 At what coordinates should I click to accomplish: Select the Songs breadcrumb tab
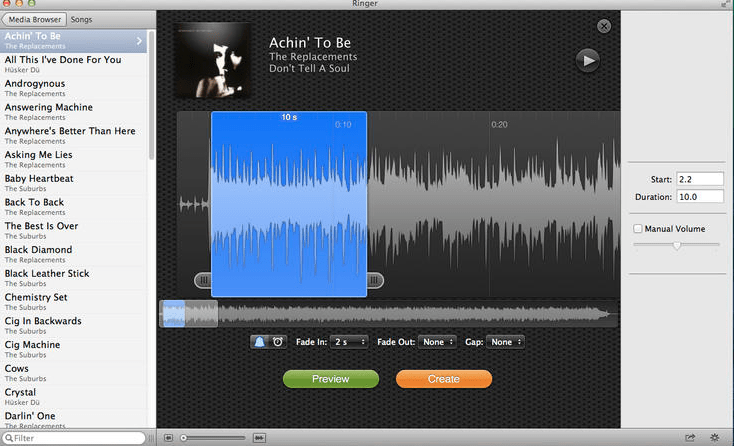pos(81,20)
